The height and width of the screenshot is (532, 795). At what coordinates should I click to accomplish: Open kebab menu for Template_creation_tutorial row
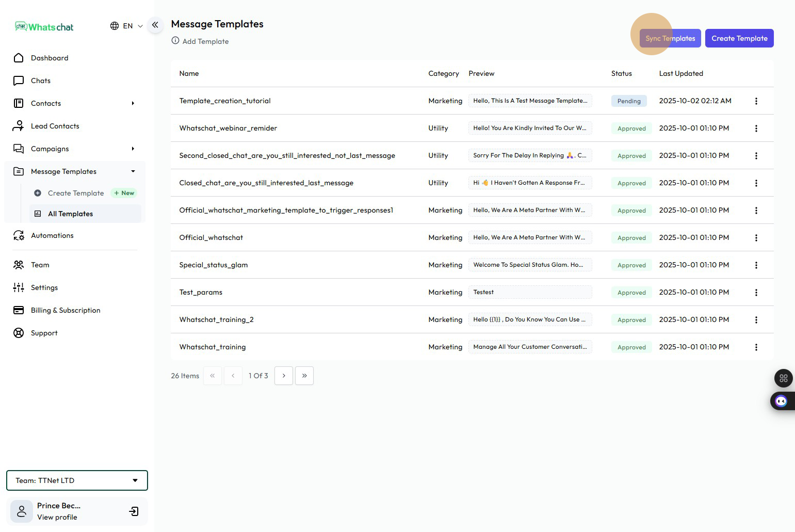click(x=756, y=101)
